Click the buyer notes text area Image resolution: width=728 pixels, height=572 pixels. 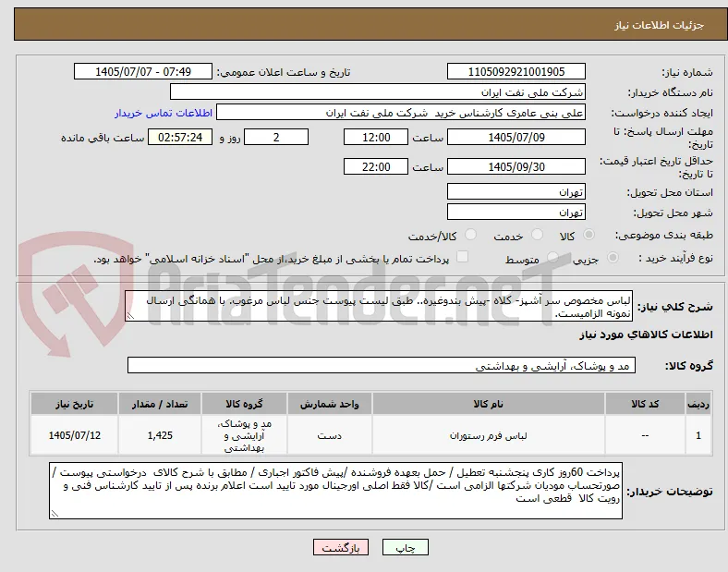335,491
